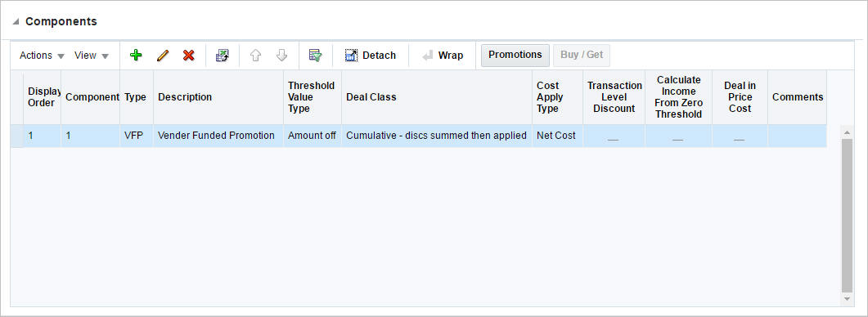
Task: Move component up with up arrow
Action: coord(255,56)
